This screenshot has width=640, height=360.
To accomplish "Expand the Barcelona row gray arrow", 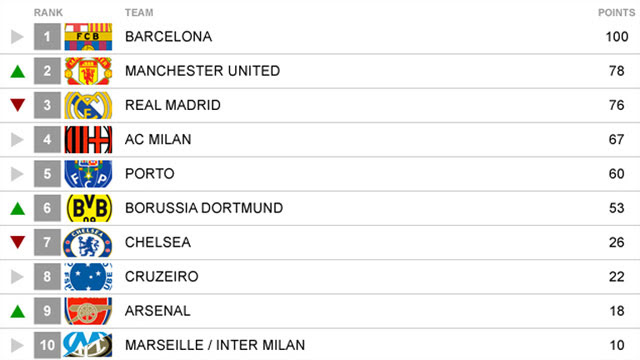I will [17, 37].
